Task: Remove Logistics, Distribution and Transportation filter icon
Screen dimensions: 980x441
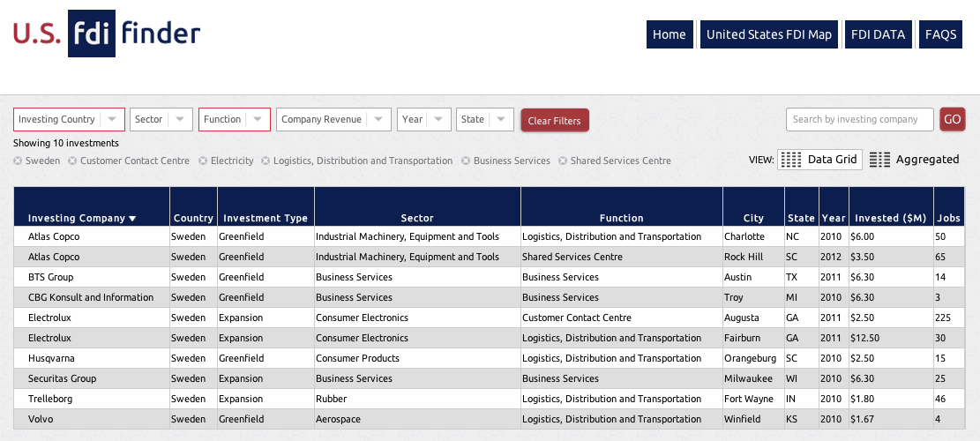Action: coord(266,161)
